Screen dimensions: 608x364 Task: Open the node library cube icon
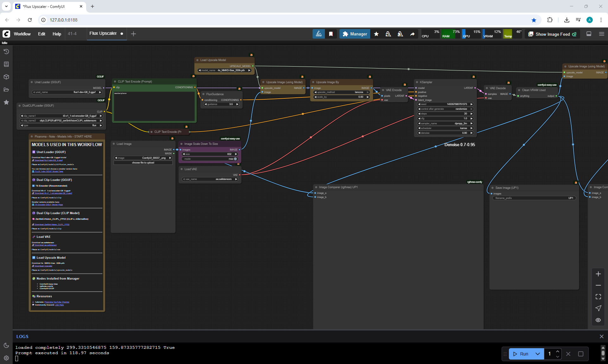6,77
